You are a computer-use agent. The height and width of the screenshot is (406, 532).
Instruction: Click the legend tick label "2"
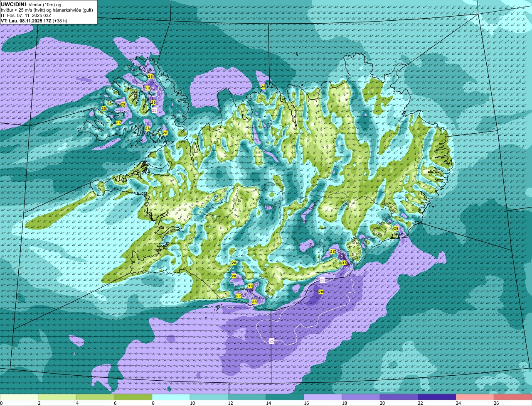[39, 403]
